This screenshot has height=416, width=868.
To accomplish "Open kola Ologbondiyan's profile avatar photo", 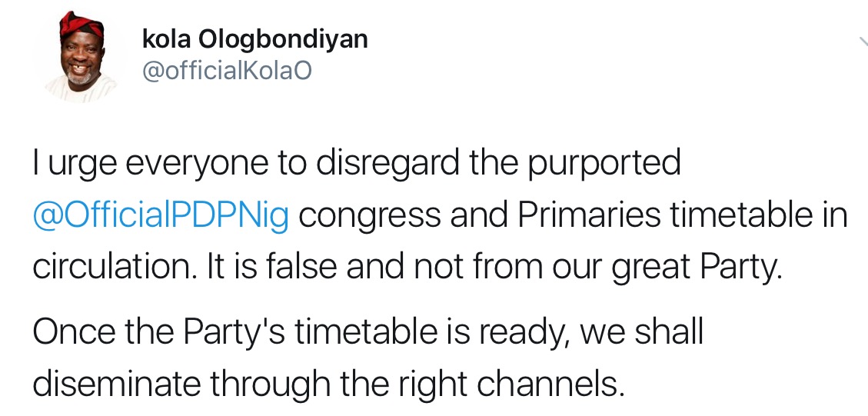I will click(x=81, y=56).
